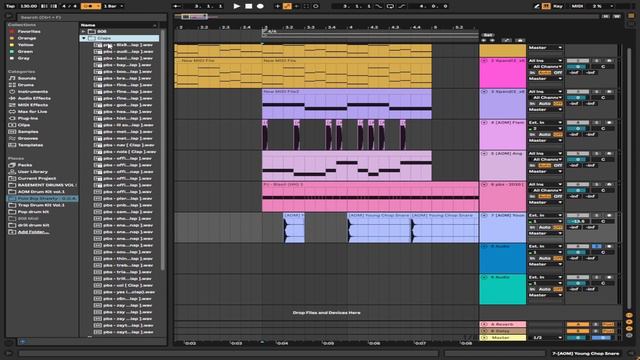Viewport: 640px width, 360px height.
Task: Click the Arrangement Record button
Action: tap(260, 6)
